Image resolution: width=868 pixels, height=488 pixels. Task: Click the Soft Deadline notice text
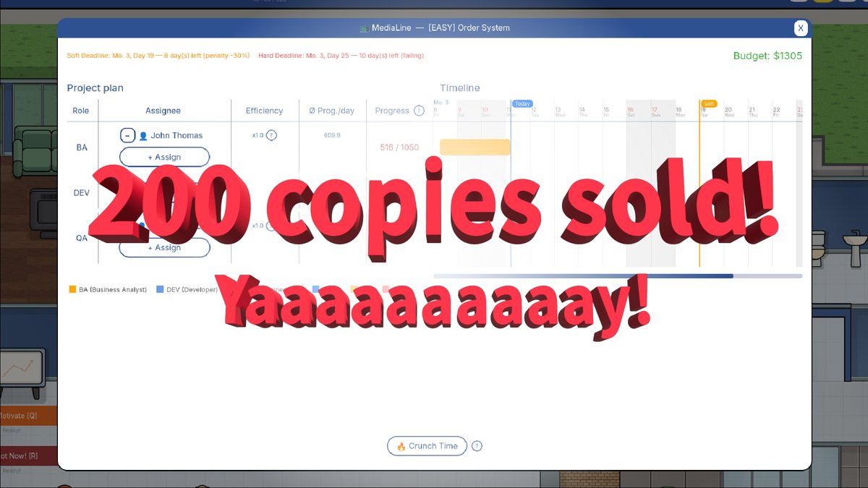[x=158, y=56]
